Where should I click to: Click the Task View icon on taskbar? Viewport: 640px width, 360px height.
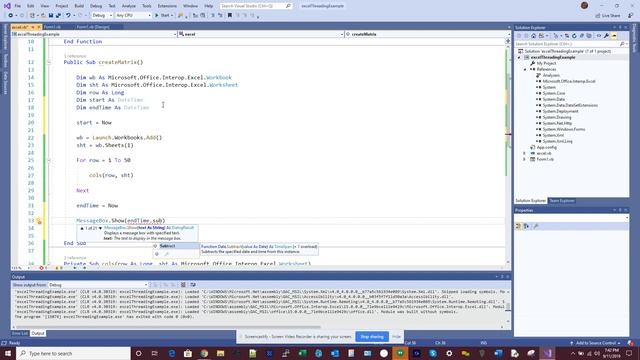point(155,353)
